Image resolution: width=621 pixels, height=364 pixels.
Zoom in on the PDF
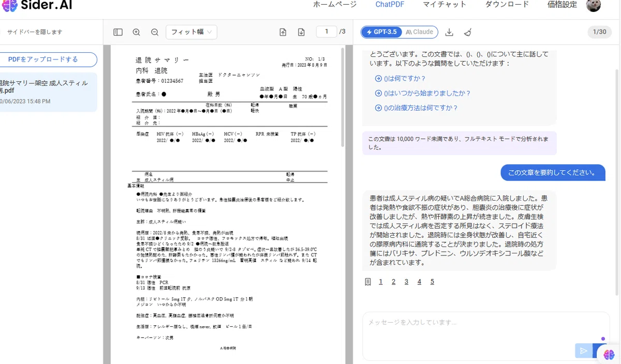[137, 32]
